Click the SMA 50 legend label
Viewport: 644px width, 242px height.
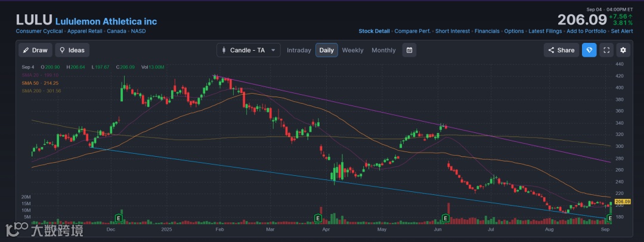(x=40, y=83)
